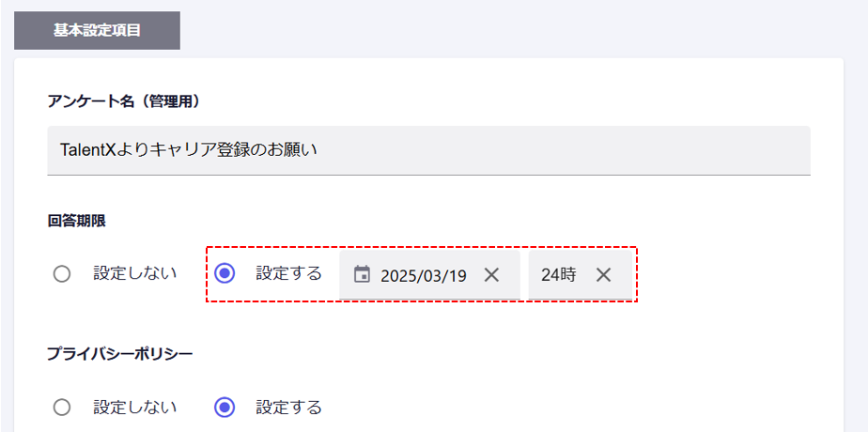
Task: Focus the アンケート名 field containing TalentXよりキャリア登録のお願い
Action: [429, 150]
